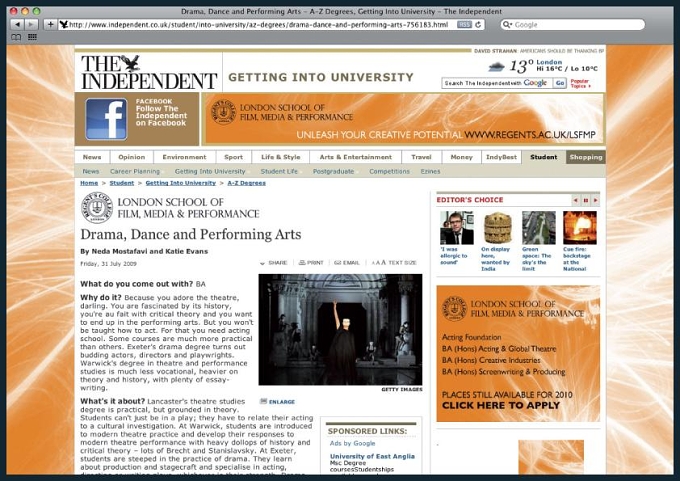The height and width of the screenshot is (481, 680).
Task: Open the Share dropdown
Action: tap(274, 263)
